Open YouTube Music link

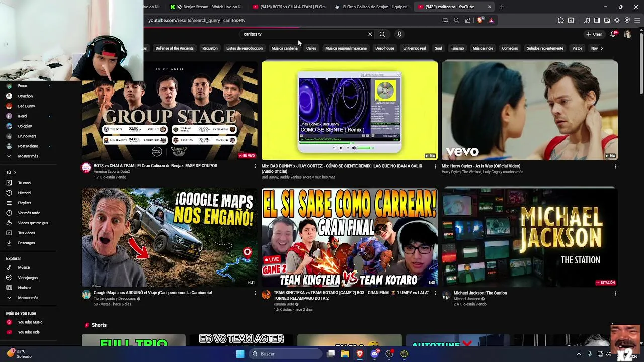pyautogui.click(x=30, y=322)
